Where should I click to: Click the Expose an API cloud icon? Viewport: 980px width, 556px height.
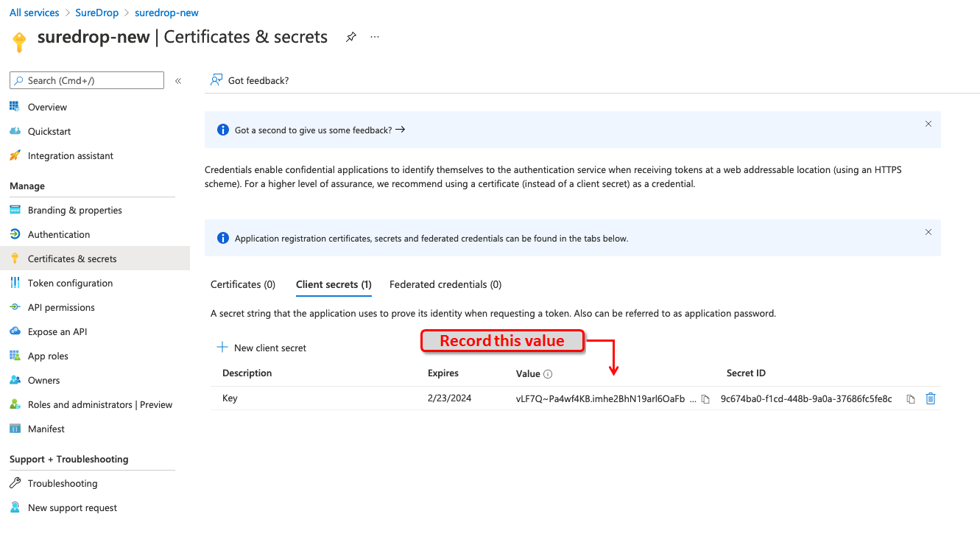coord(15,331)
